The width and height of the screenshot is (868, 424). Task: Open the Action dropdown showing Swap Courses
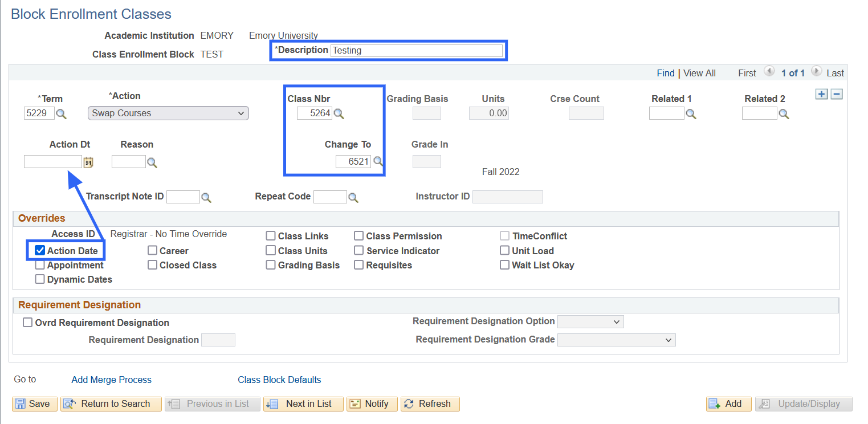tap(168, 113)
